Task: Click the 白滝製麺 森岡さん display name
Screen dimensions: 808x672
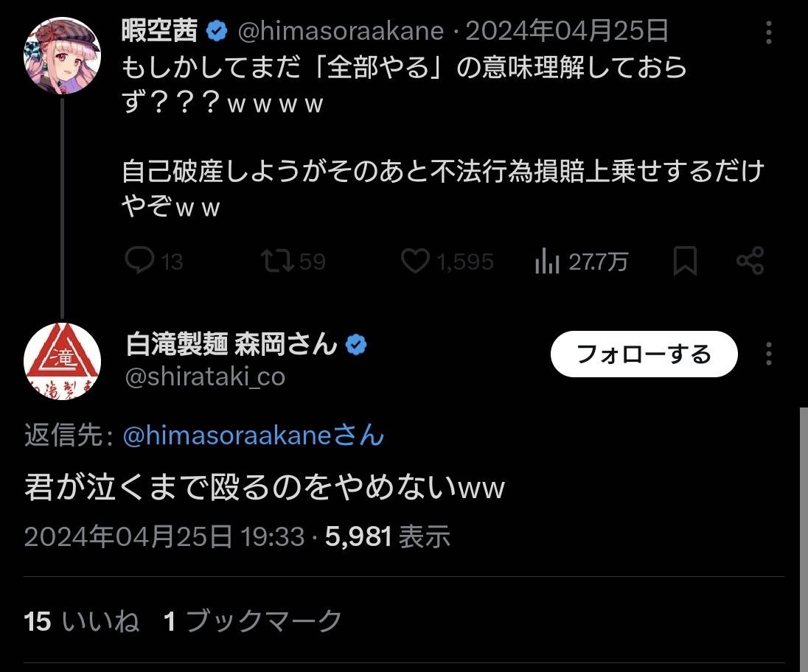Action: [x=231, y=343]
